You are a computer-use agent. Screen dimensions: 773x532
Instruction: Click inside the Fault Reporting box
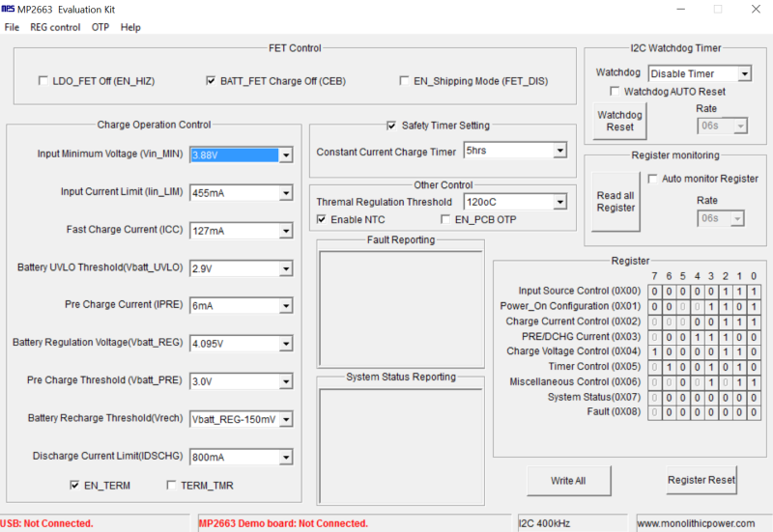(400, 308)
